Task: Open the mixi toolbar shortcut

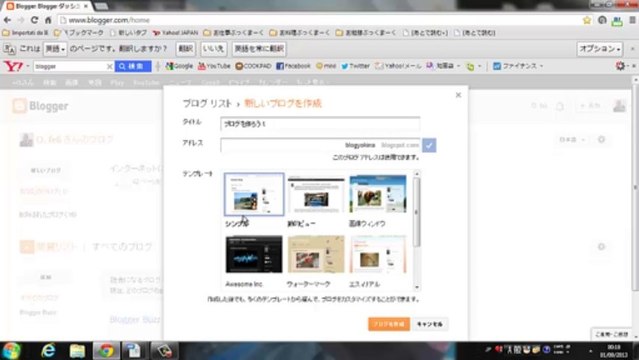Action: (x=326, y=66)
